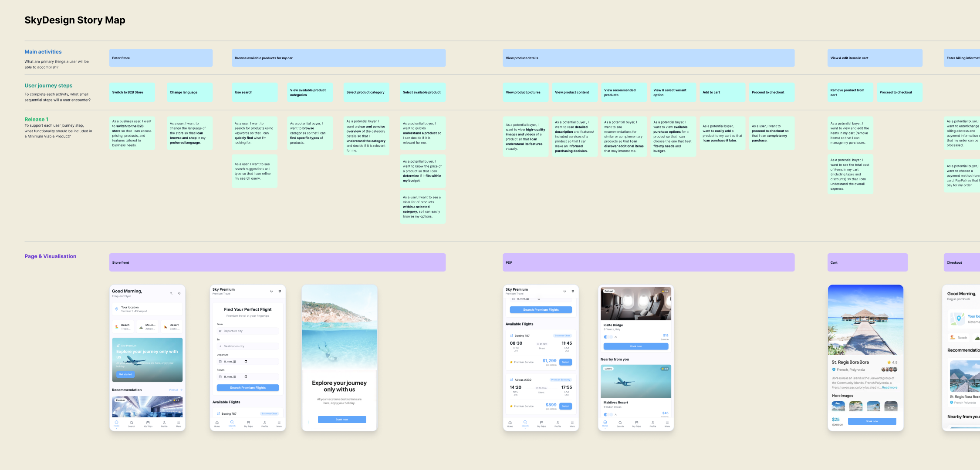Click the location pin next to Your location

[117, 309]
